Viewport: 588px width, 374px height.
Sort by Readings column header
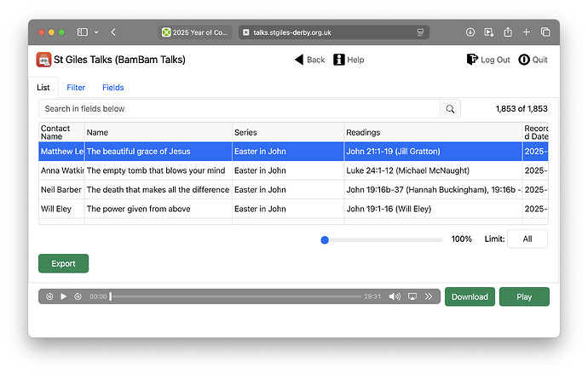pos(433,132)
